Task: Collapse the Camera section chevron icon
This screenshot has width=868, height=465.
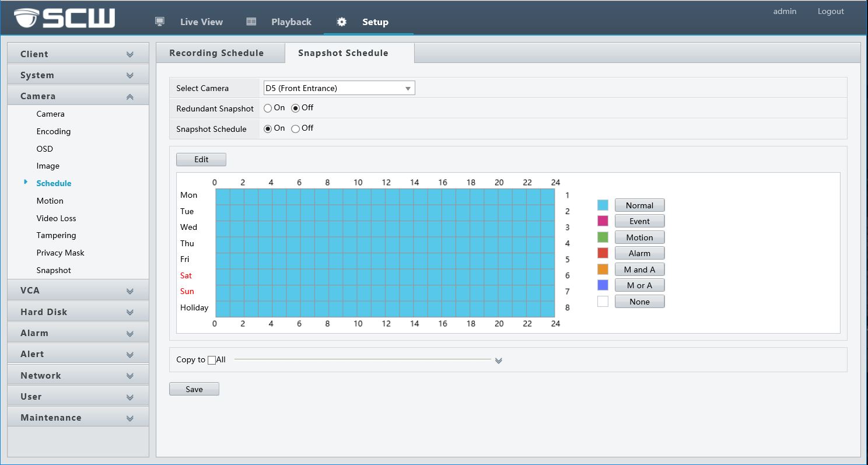Action: pos(129,97)
